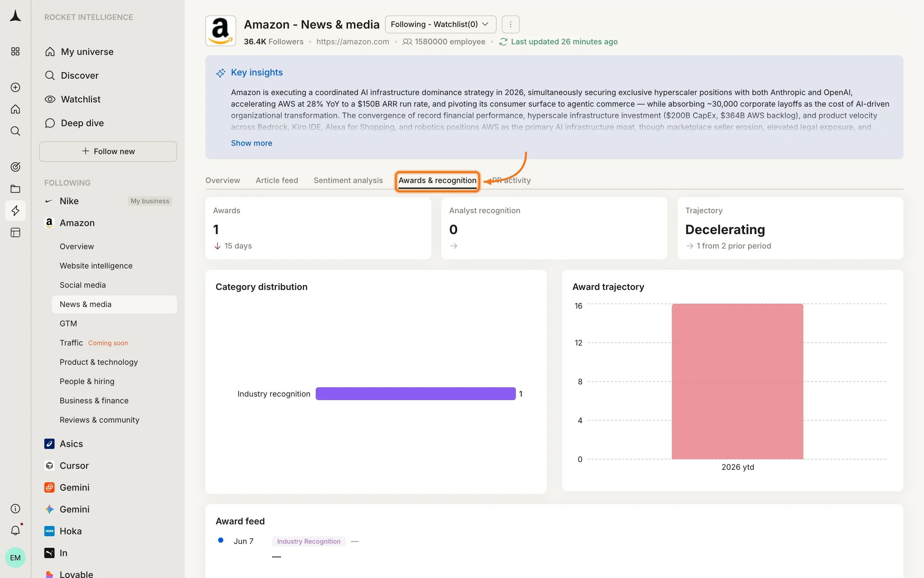
Task: Switch to the Article feed tab
Action: tap(277, 180)
